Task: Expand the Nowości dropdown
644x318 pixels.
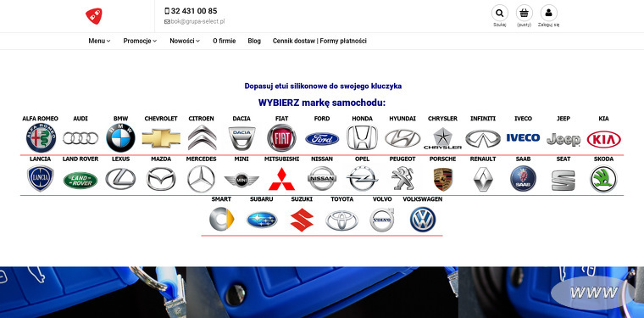Action: point(185,41)
